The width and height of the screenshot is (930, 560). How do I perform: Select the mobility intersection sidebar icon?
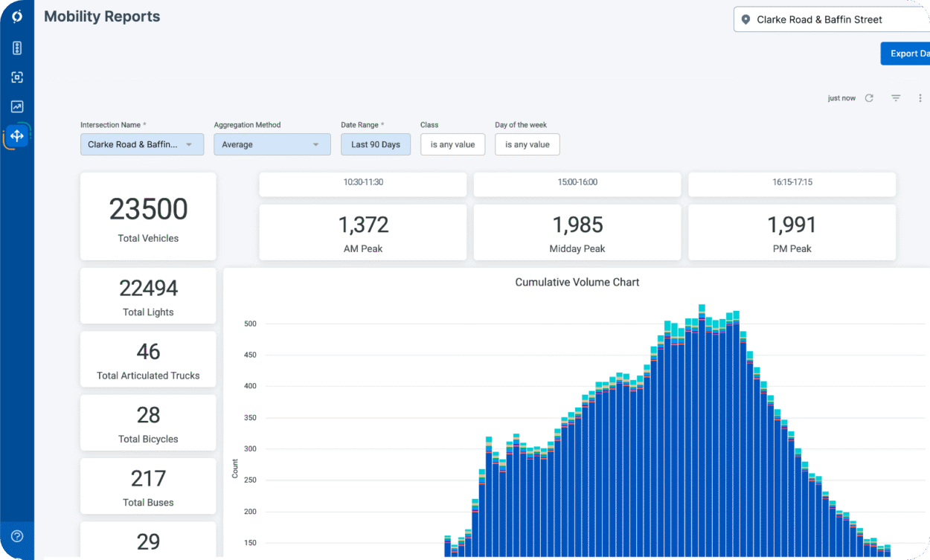tap(17, 136)
